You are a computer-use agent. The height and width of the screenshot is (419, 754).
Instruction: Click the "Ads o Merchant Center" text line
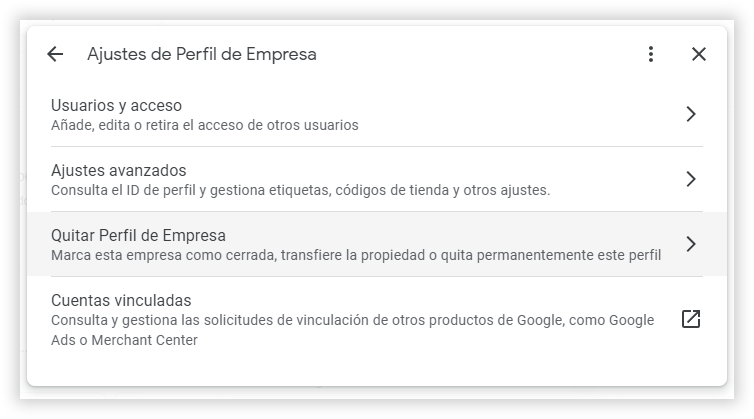(x=124, y=340)
